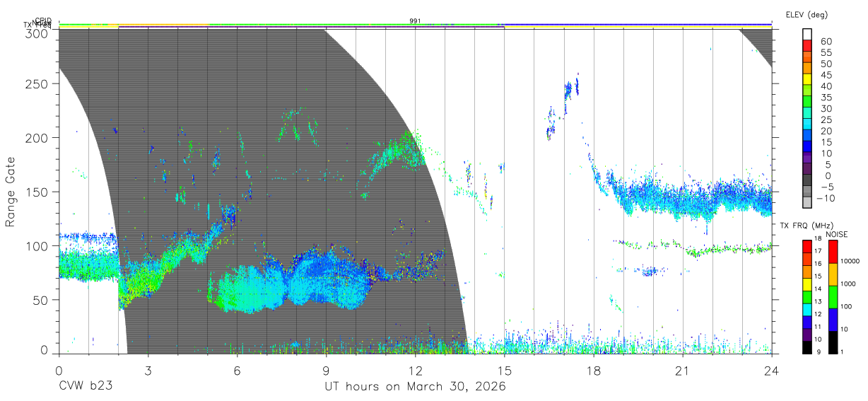The image size is (868, 401).
Task: Click the x-axis tick label "9"
Action: click(326, 370)
